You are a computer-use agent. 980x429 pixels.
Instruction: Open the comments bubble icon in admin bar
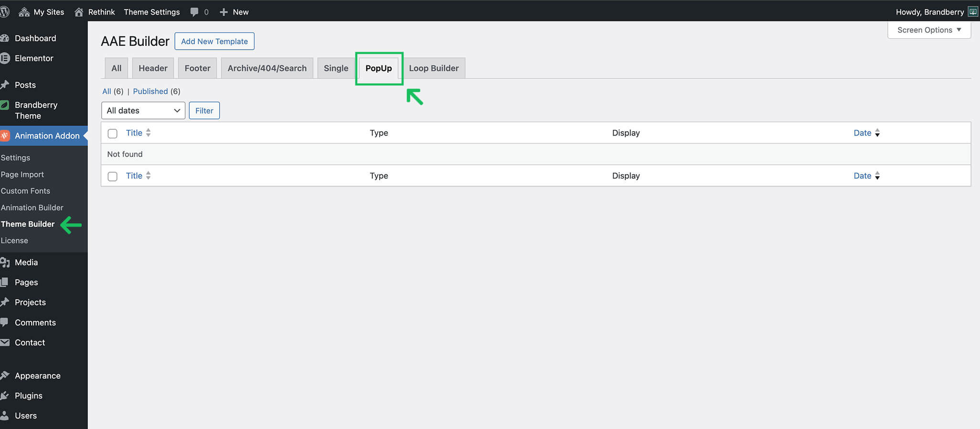click(194, 12)
